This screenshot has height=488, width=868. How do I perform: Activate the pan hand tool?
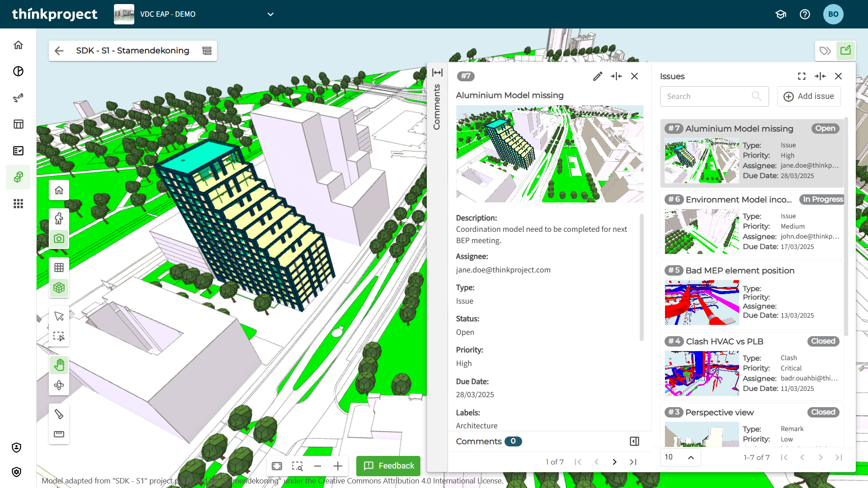pyautogui.click(x=59, y=365)
